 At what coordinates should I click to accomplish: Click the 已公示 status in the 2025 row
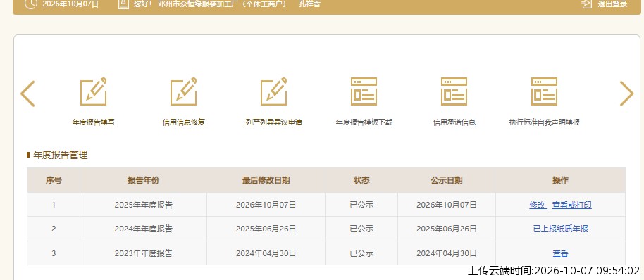(x=361, y=205)
